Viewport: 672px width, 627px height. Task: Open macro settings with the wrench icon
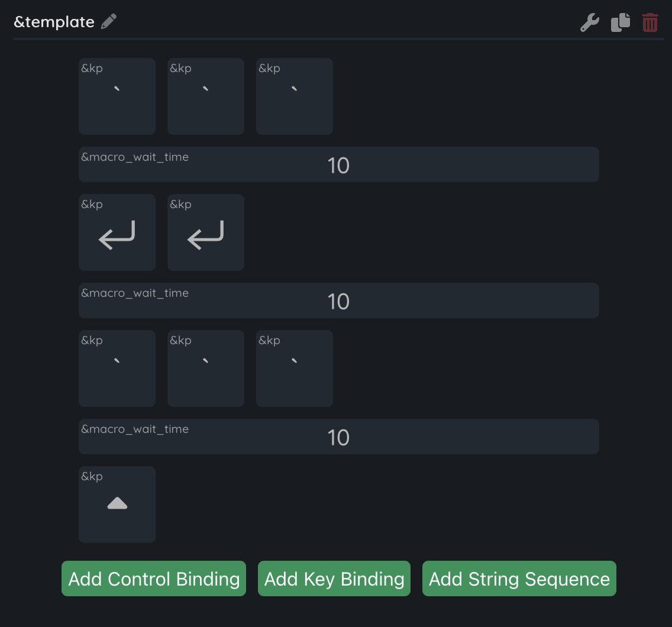pos(589,23)
